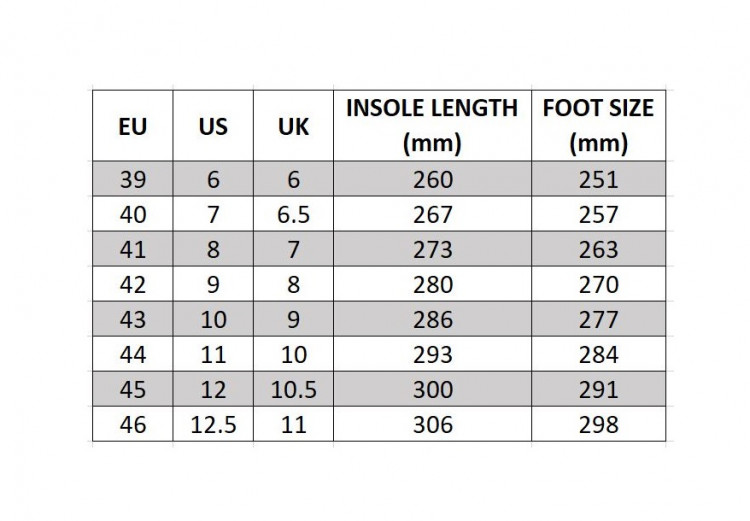This screenshot has width=750, height=521.
Task: Click the EU column header
Action: tap(132, 126)
